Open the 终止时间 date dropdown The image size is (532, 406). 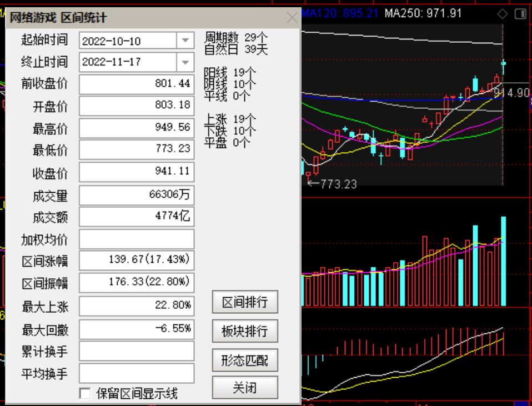(x=185, y=62)
